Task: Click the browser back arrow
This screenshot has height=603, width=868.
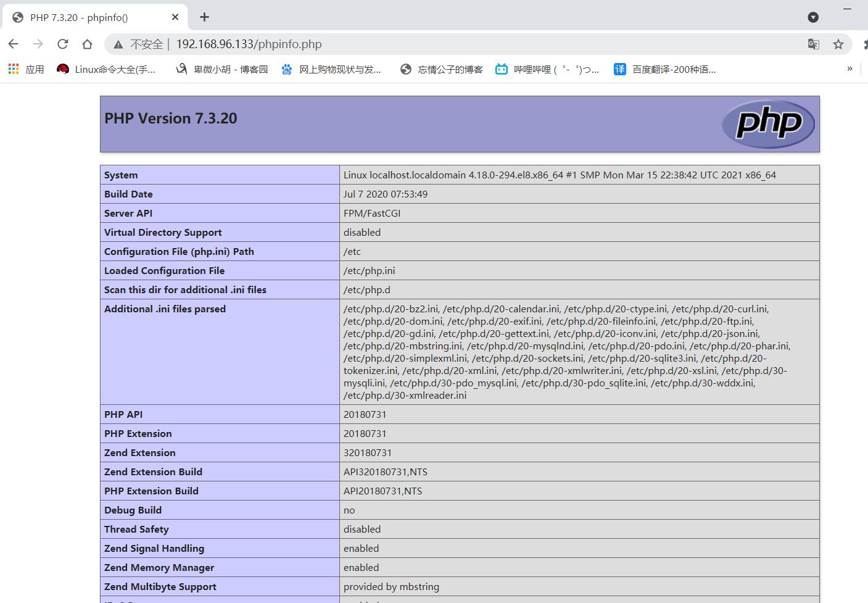Action: 14,44
